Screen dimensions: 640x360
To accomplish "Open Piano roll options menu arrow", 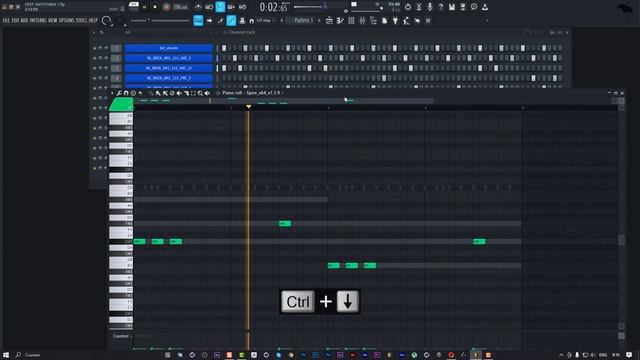I will [112, 93].
